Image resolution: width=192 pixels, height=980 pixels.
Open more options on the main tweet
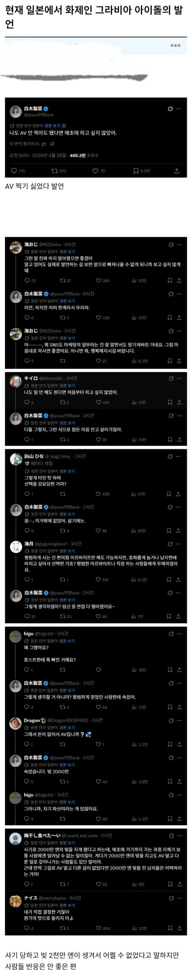click(179, 109)
